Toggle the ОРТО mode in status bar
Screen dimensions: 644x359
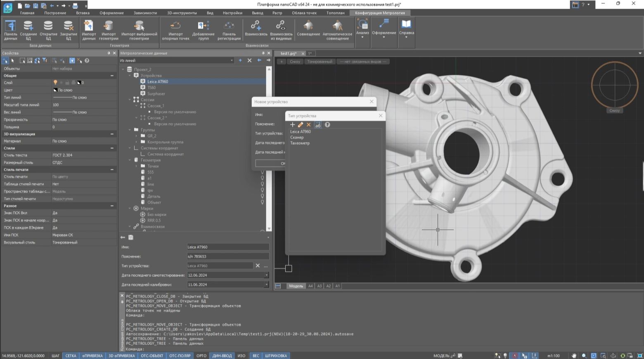[201, 356]
